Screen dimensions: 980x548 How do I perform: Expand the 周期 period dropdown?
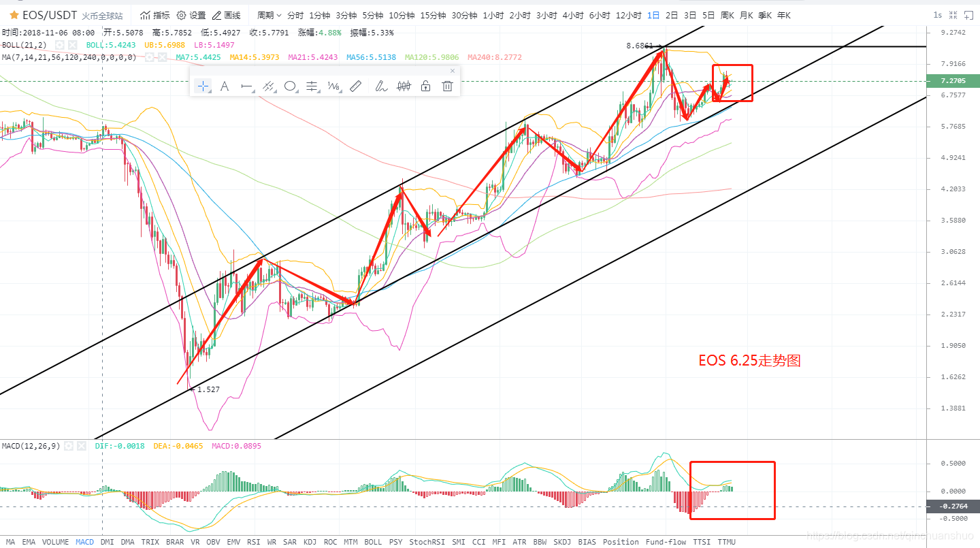click(269, 15)
